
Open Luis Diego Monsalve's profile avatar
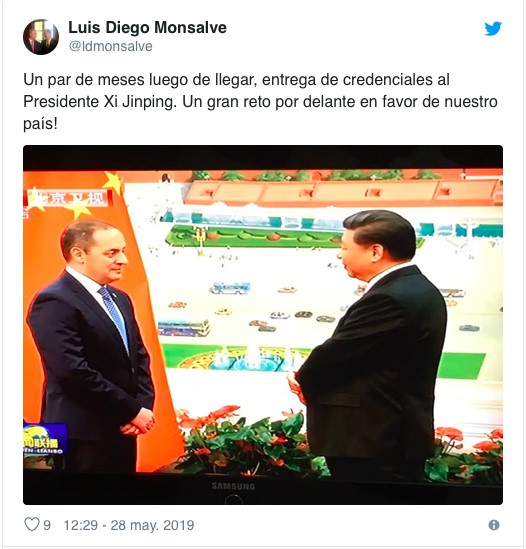[x=41, y=37]
